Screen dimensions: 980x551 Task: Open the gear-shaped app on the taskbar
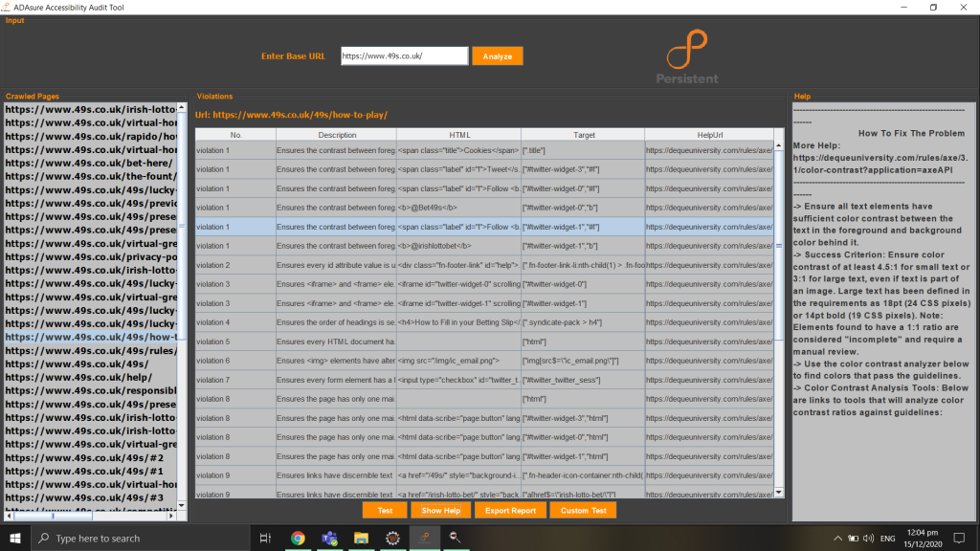pyautogui.click(x=392, y=538)
